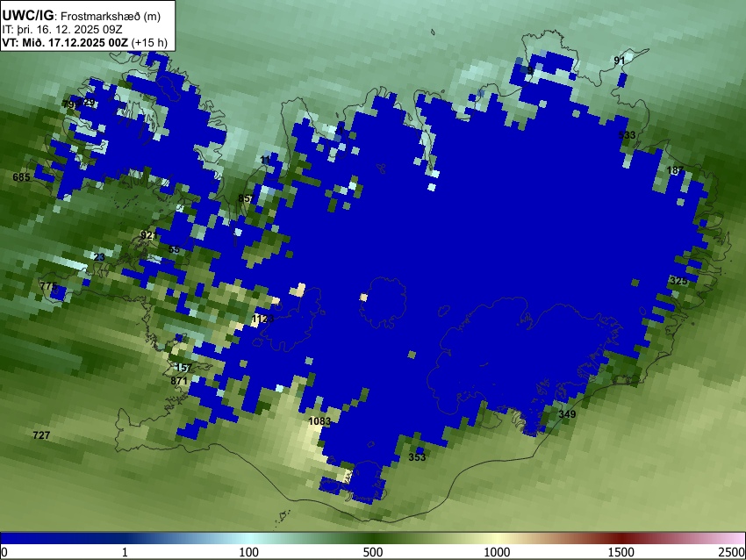Click the legend label '100'

click(x=248, y=552)
